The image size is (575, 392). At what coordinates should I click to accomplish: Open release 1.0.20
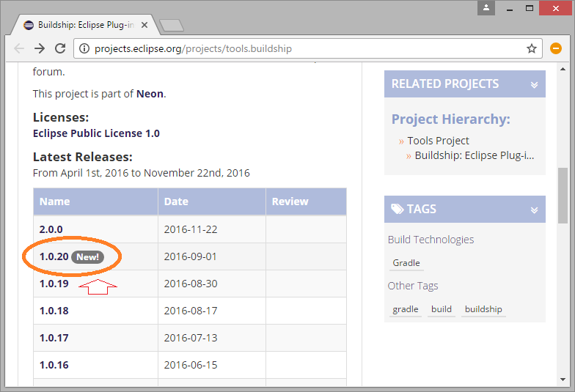click(x=54, y=256)
